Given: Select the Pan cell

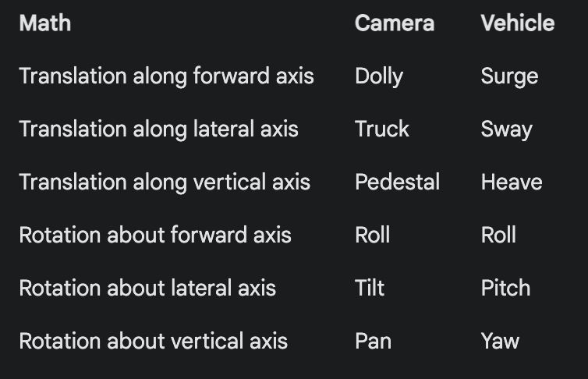Looking at the screenshot, I should (373, 342).
